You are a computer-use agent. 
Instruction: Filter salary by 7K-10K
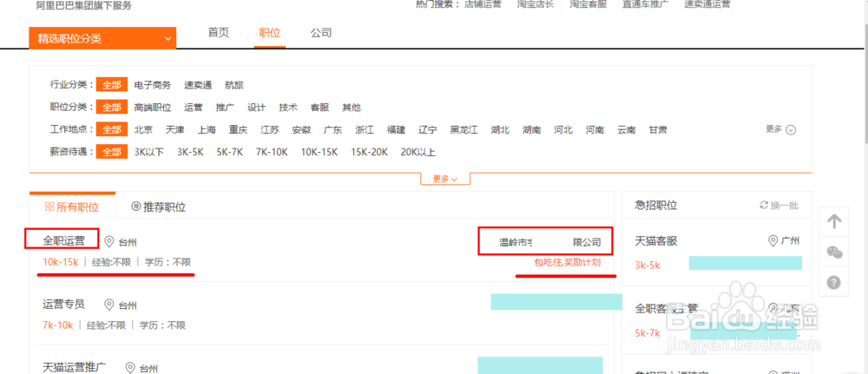pyautogui.click(x=272, y=152)
